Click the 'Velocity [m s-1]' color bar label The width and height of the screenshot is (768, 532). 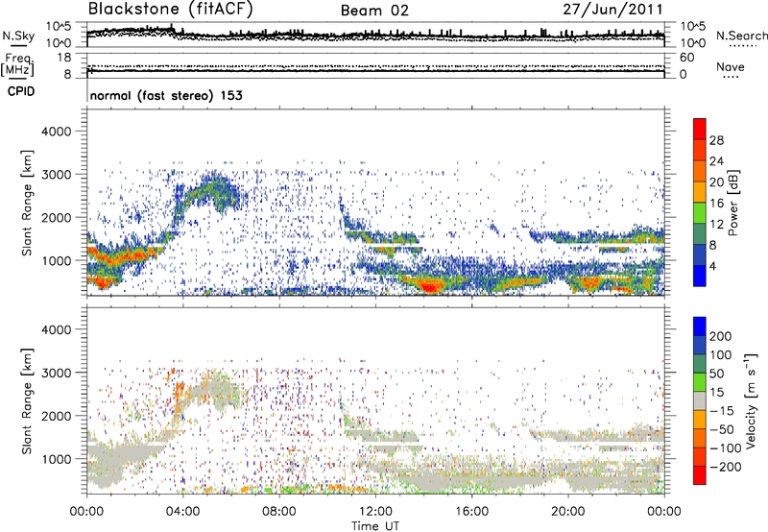pyautogui.click(x=751, y=400)
